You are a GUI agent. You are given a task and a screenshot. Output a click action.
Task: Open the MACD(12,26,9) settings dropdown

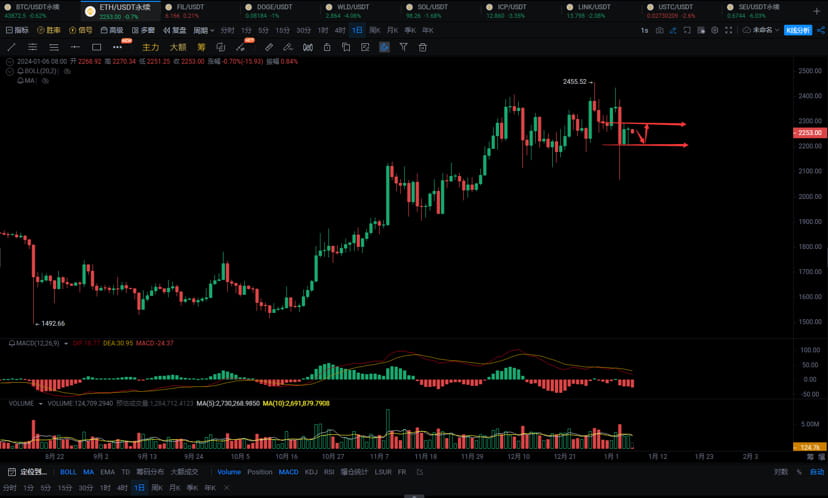point(66,343)
